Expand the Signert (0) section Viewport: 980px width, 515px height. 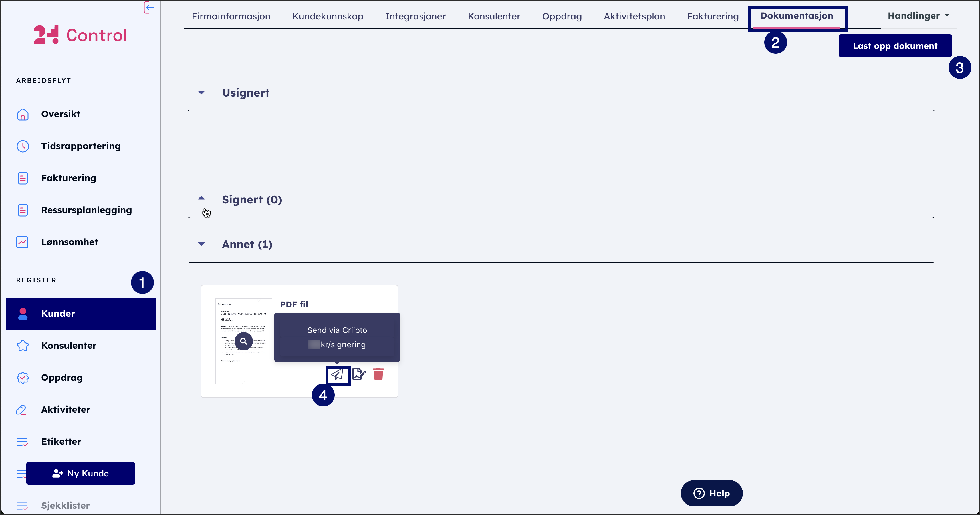[201, 199]
